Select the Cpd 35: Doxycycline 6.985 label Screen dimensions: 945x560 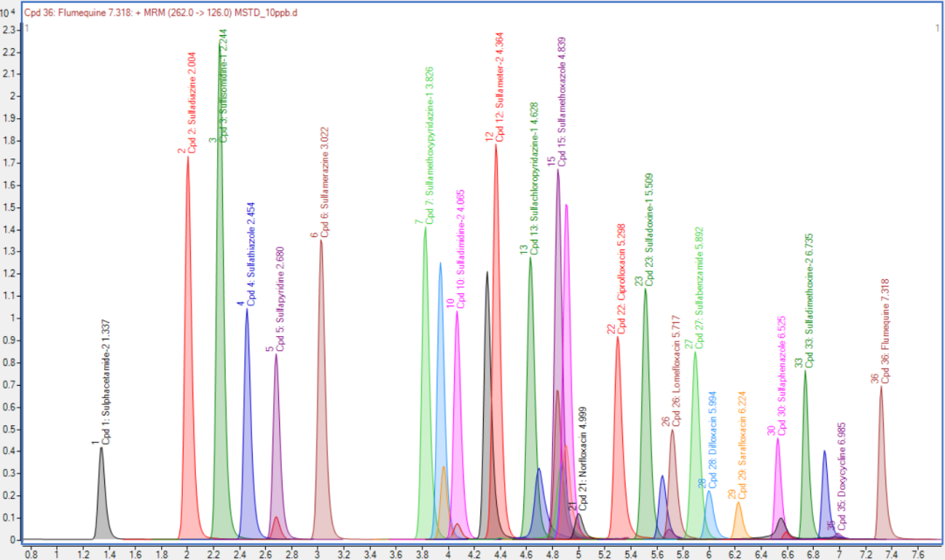tap(842, 476)
